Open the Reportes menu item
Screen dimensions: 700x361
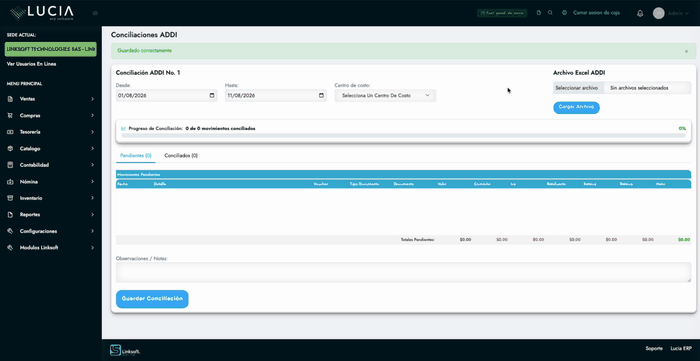[x=51, y=215]
